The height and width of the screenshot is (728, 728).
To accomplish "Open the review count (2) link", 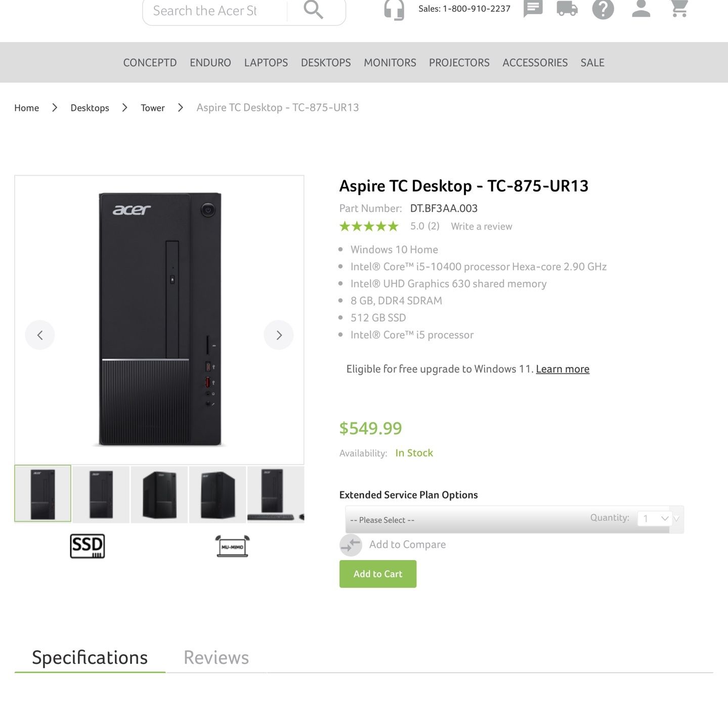I will [434, 226].
